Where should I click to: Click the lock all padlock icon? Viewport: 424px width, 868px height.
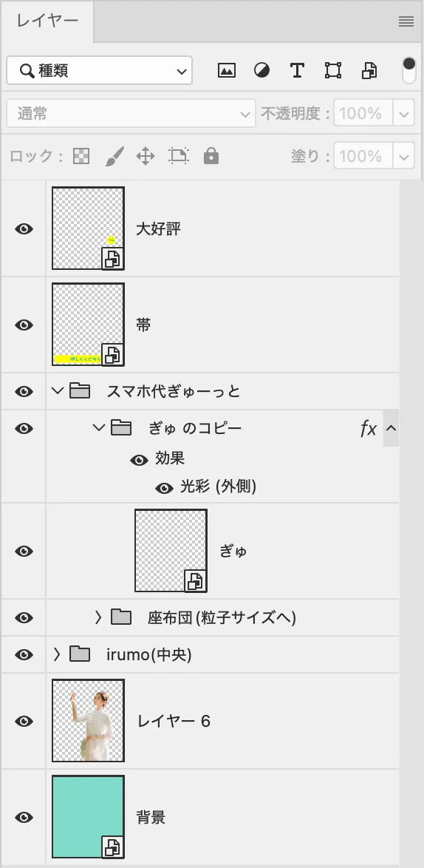point(211,156)
